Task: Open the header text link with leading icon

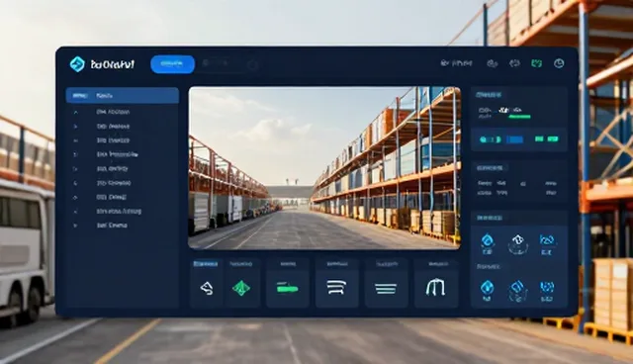Action: coord(457,63)
